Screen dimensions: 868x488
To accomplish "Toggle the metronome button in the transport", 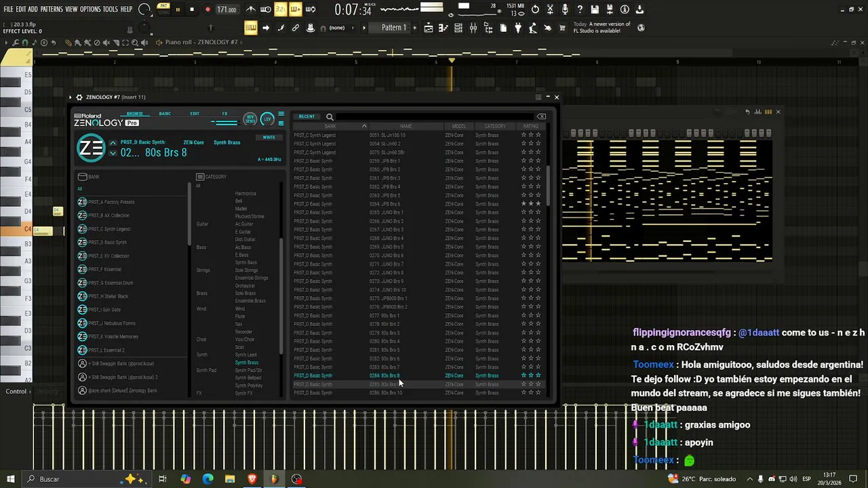I will point(251,9).
